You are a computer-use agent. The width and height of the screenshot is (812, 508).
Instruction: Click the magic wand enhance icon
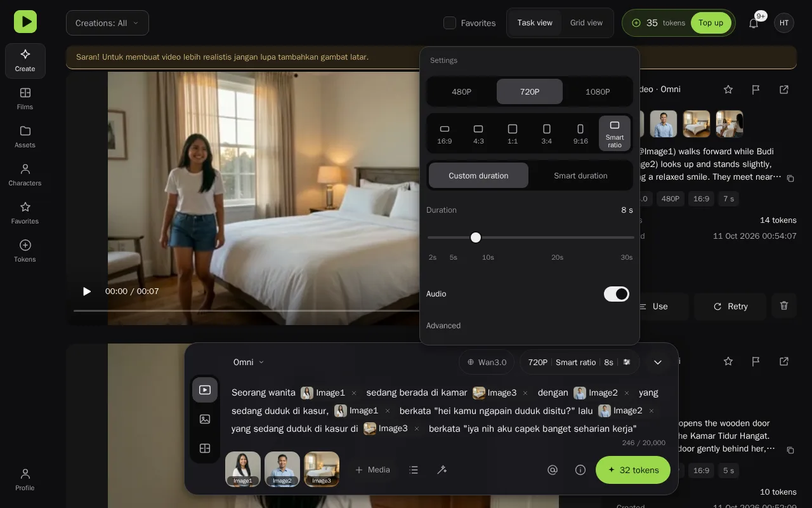(x=442, y=470)
